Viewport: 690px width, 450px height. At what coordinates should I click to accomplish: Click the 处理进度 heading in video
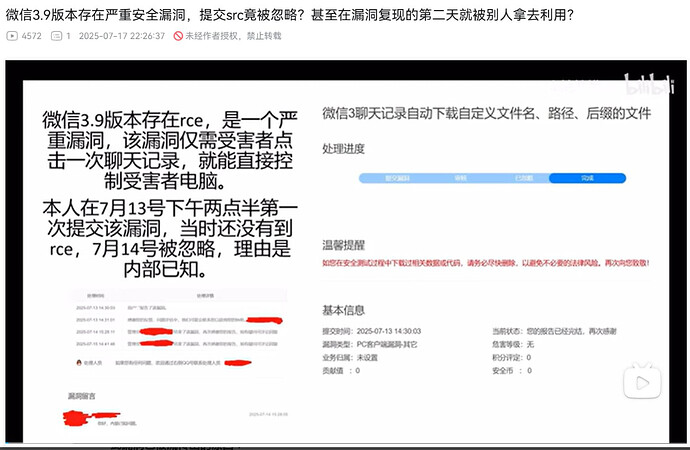pyautogui.click(x=343, y=149)
